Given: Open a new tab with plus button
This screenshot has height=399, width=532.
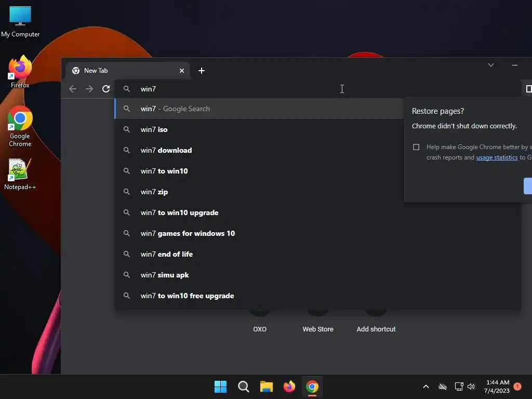Looking at the screenshot, I should coord(202,71).
